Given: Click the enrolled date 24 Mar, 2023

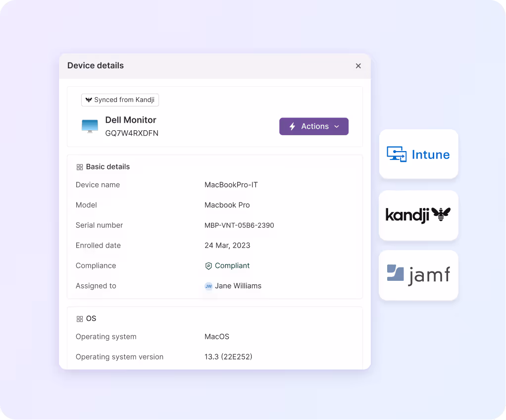Looking at the screenshot, I should pyautogui.click(x=227, y=245).
